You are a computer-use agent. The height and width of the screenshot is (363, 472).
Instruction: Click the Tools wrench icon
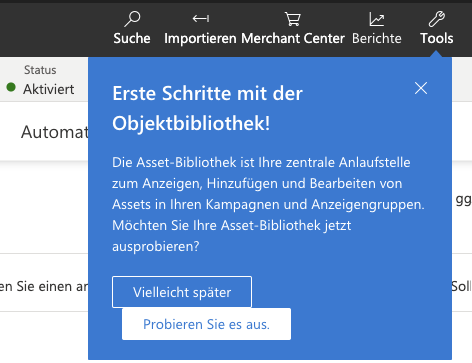pyautogui.click(x=436, y=19)
